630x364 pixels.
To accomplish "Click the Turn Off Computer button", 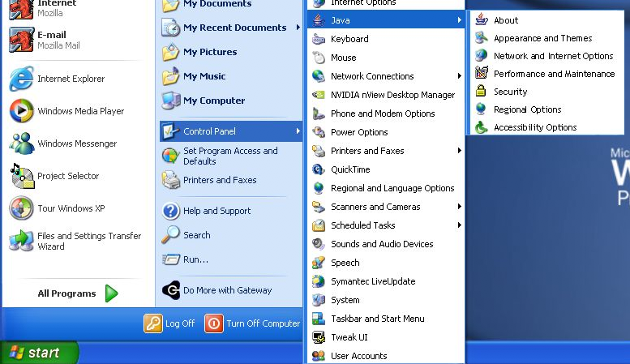I will point(252,323).
